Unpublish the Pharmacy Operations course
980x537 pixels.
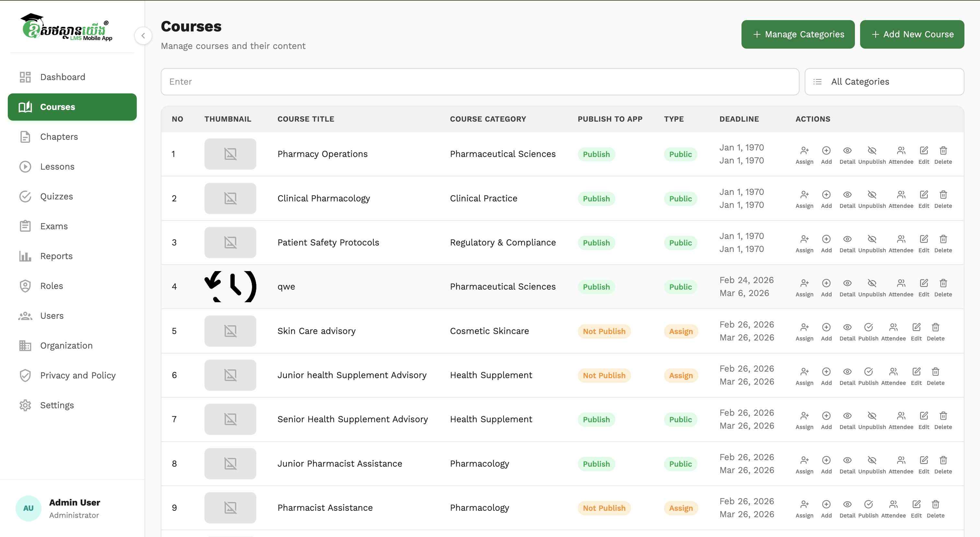pyautogui.click(x=872, y=150)
